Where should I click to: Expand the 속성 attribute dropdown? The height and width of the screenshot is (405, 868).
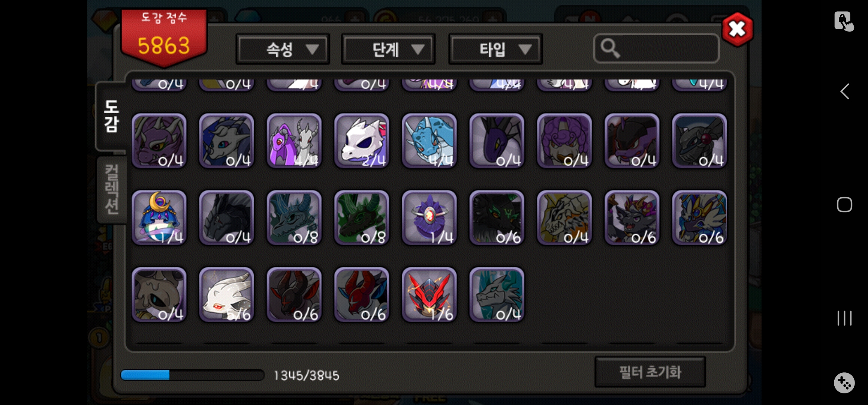pyautogui.click(x=283, y=49)
